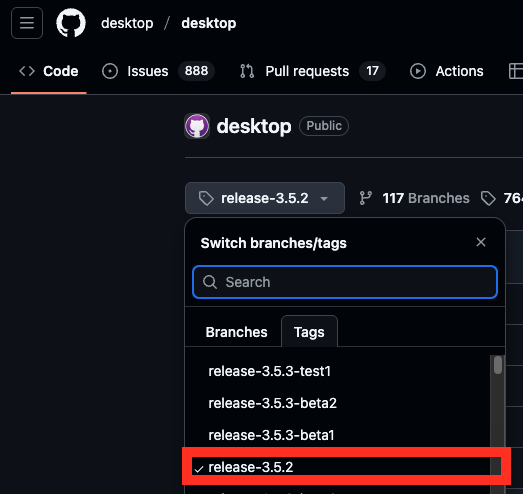Image resolution: width=523 pixels, height=494 pixels.
Task: Click the tag list scrollbar thumb
Action: click(498, 365)
